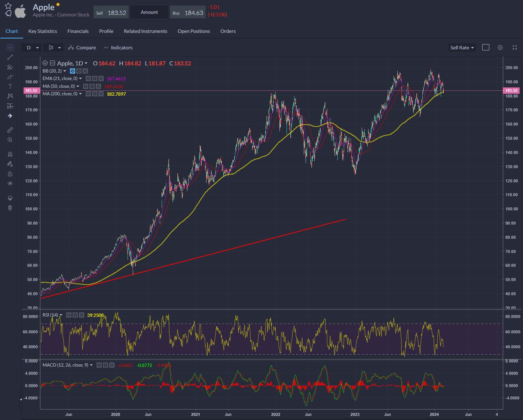Expand RSI (14) dropdown arrow
Viewport: 523px width, 420px height.
pos(61,315)
